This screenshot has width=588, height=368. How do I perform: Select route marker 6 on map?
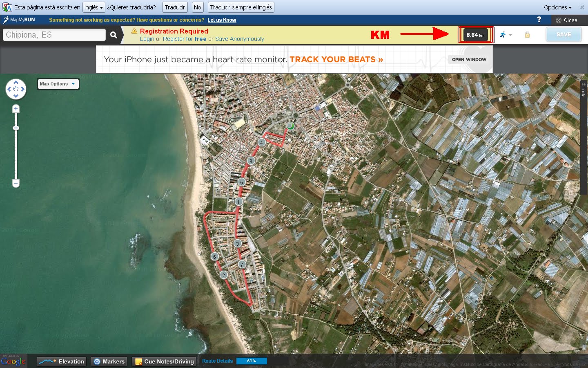pos(214,257)
